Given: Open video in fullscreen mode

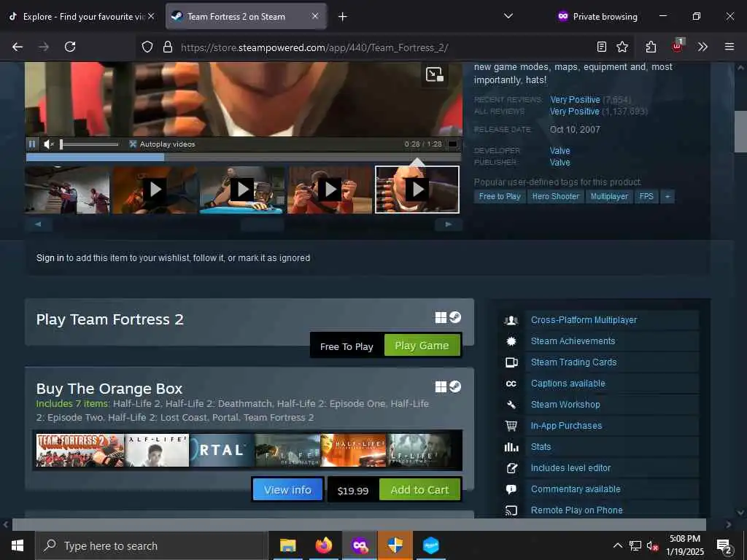Looking at the screenshot, I should [452, 144].
